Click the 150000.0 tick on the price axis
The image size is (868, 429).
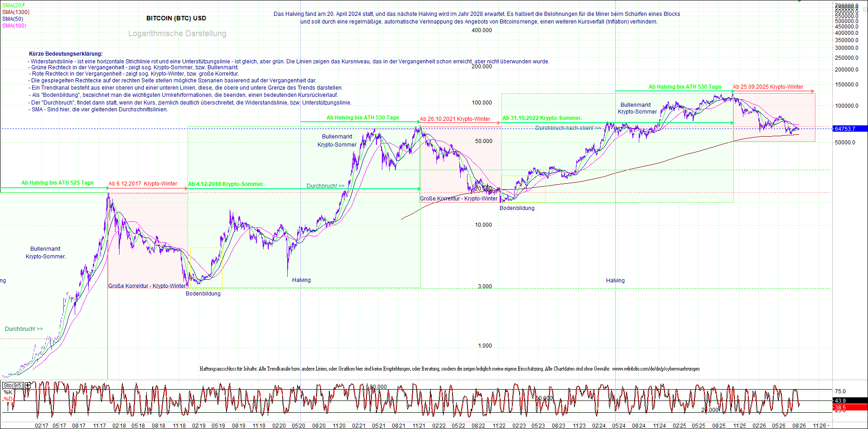click(x=847, y=85)
